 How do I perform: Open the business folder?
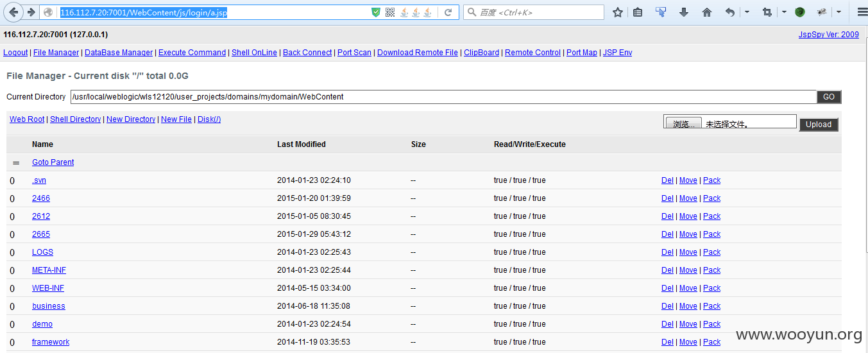point(49,306)
